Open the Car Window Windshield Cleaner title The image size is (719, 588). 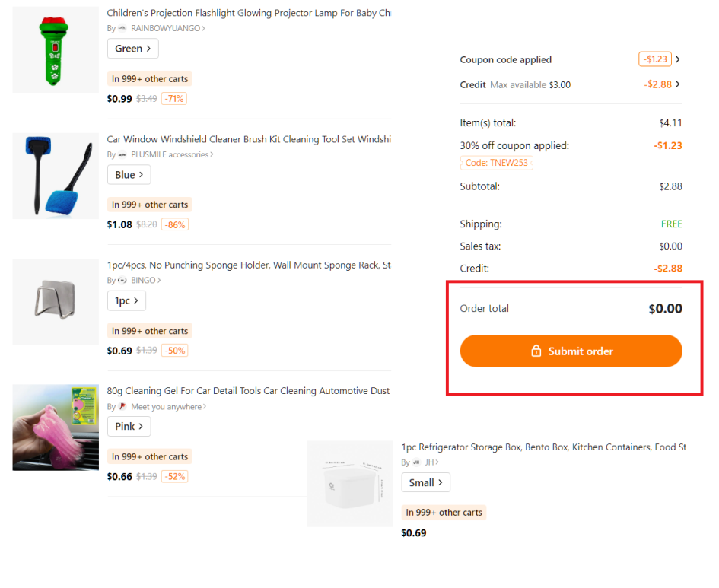pyautogui.click(x=249, y=139)
